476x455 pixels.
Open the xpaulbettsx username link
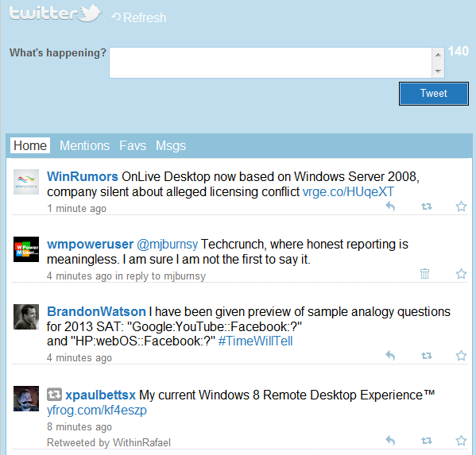click(x=100, y=395)
